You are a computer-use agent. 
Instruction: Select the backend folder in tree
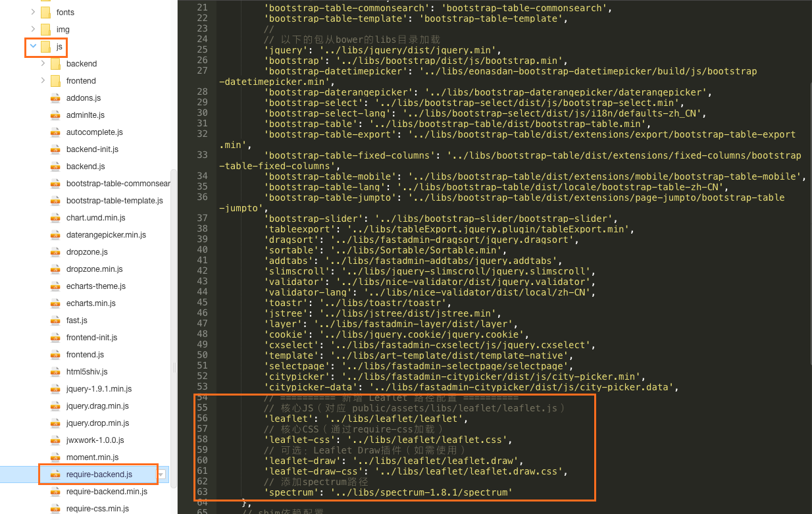(x=82, y=64)
